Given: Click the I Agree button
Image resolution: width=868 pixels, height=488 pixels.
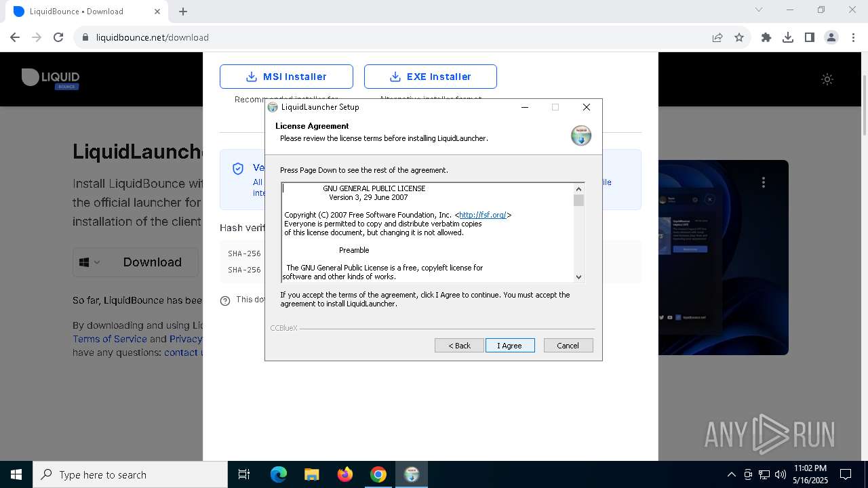Looking at the screenshot, I should pyautogui.click(x=510, y=346).
